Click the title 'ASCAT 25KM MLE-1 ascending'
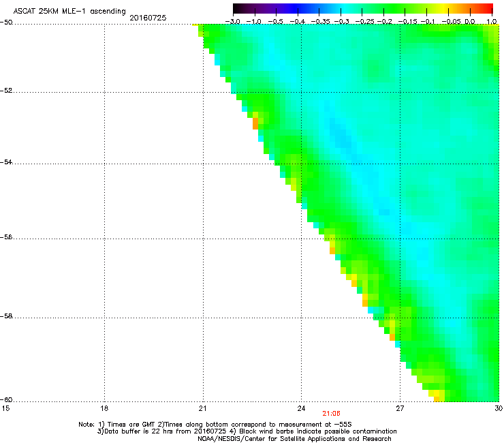 (69, 11)
